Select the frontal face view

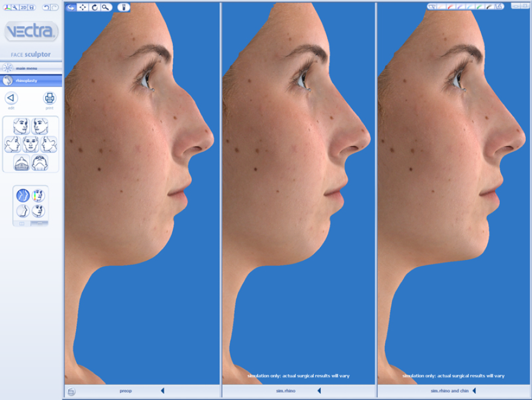coord(31,144)
